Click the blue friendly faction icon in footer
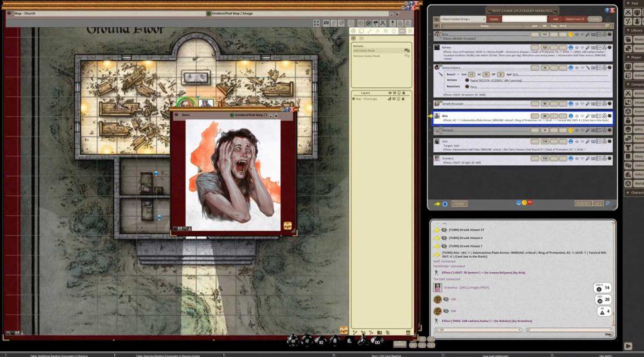 pos(518,202)
